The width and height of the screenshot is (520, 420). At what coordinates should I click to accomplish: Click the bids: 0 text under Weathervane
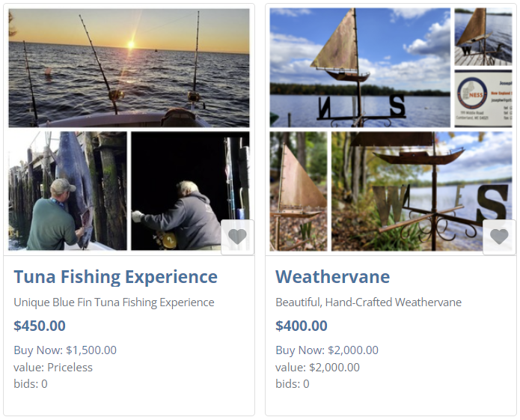(292, 383)
